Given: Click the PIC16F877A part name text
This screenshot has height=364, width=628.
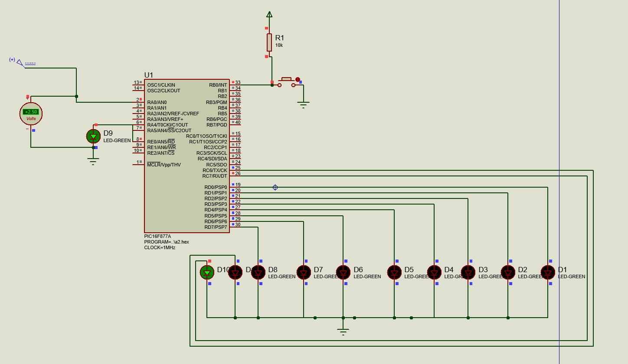Looking at the screenshot, I should coord(157,236).
